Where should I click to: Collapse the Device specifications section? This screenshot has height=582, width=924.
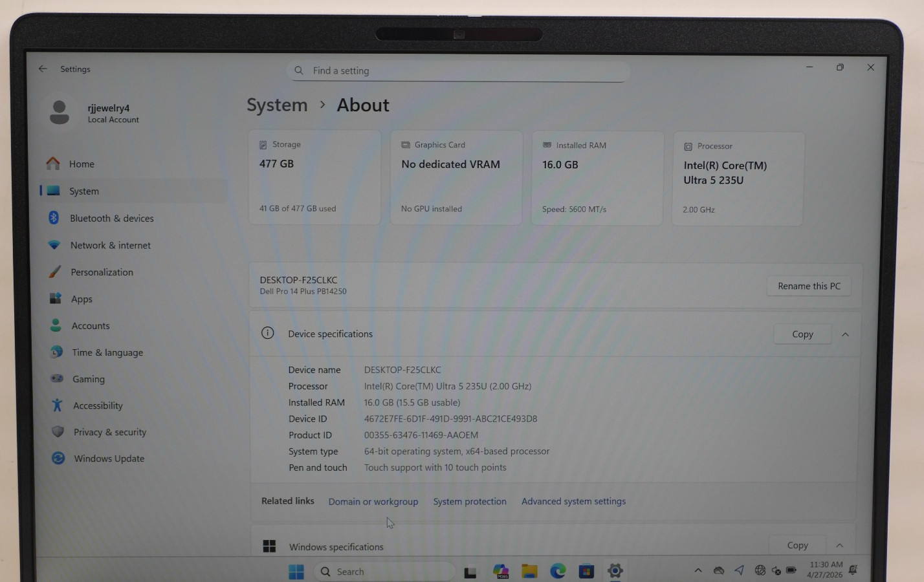[845, 334]
